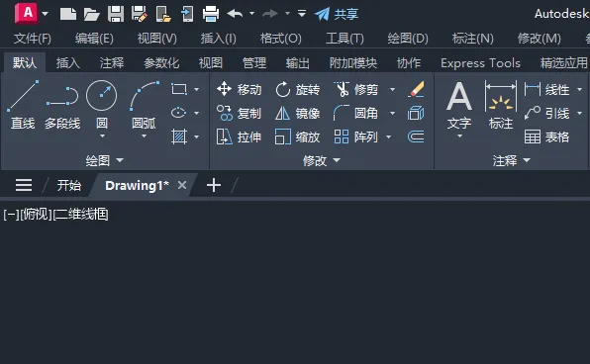The image size is (590, 364).
Task: Click the erase tool eraser icon
Action: (x=416, y=89)
